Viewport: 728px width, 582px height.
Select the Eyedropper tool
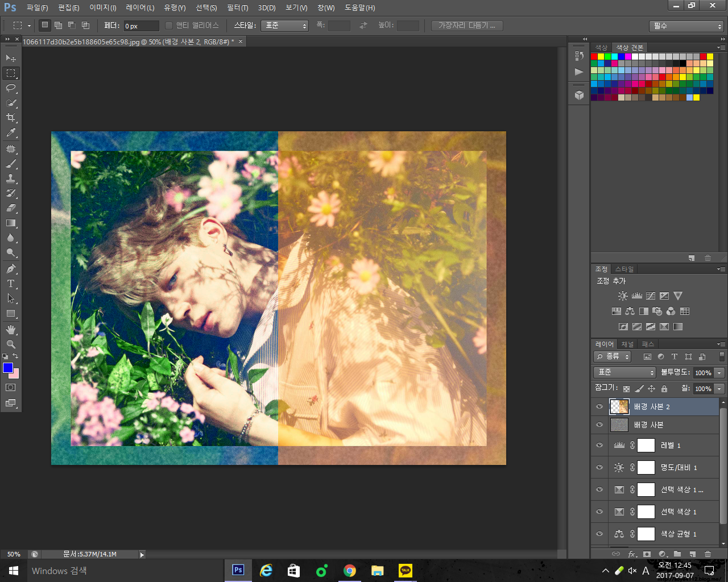[11, 133]
